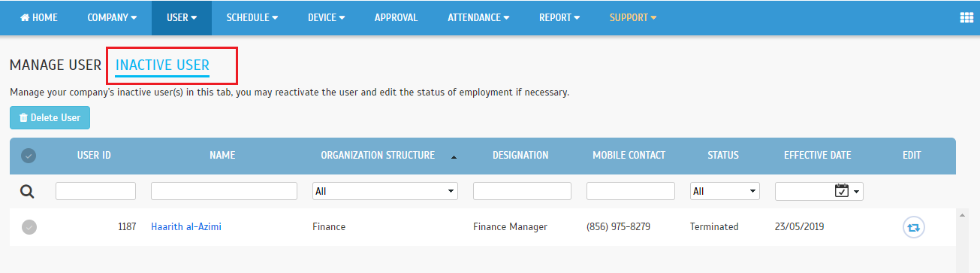This screenshot has width=980, height=273.
Task: Tick the checkbox for user 1187
Action: [29, 226]
